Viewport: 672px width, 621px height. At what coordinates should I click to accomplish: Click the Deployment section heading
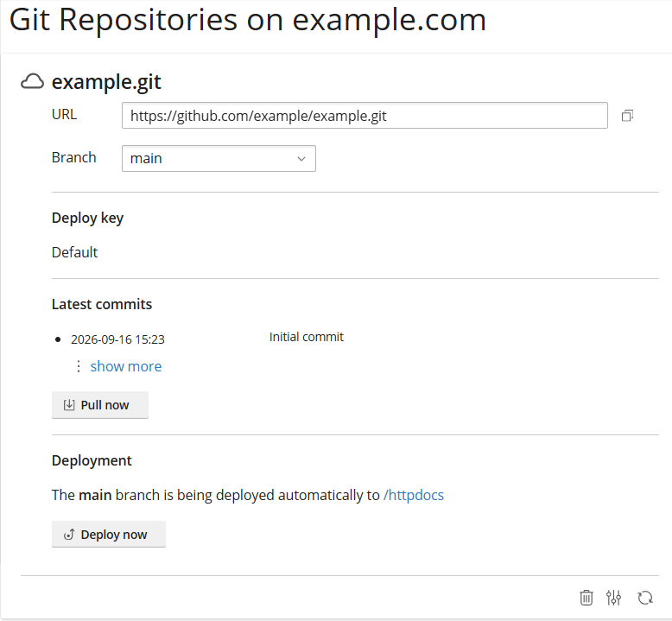(x=92, y=460)
